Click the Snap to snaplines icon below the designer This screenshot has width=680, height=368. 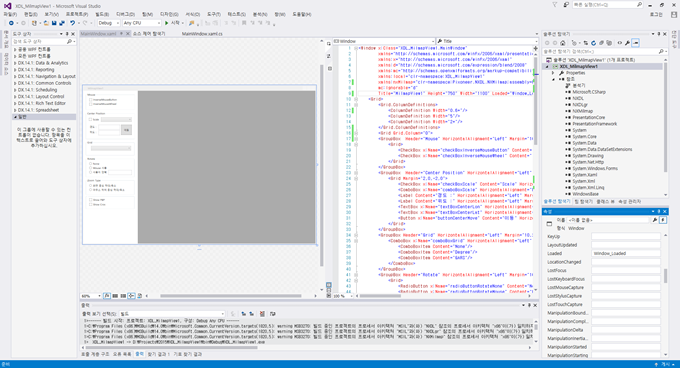pyautogui.click(x=131, y=296)
